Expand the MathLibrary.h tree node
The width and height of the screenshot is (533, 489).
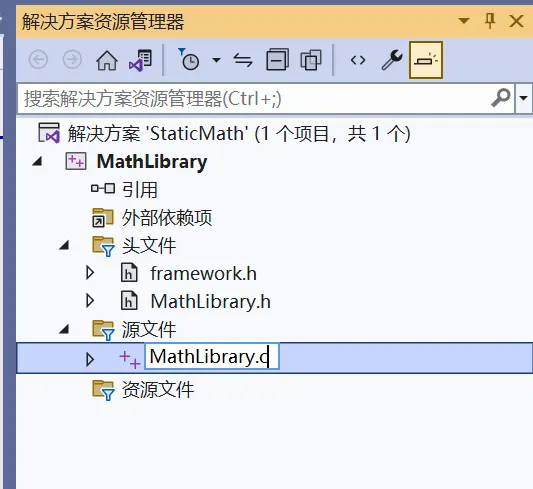pyautogui.click(x=90, y=301)
